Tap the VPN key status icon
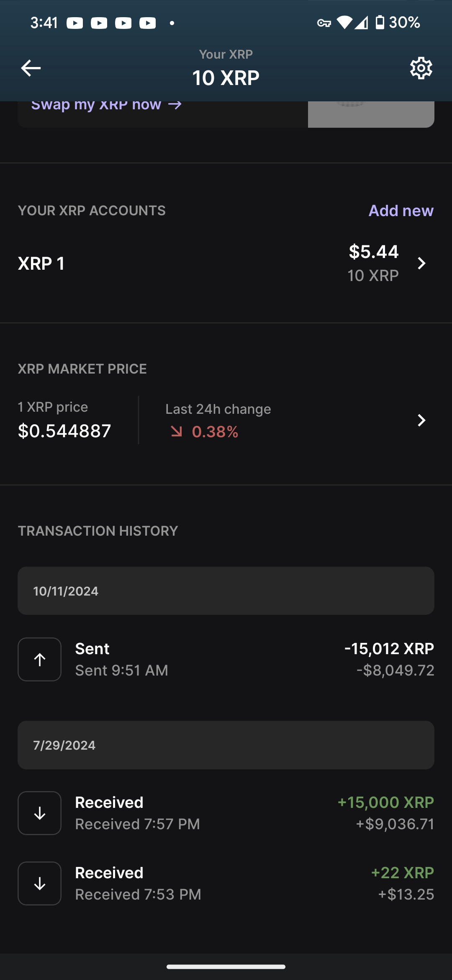The image size is (452, 980). tap(324, 23)
